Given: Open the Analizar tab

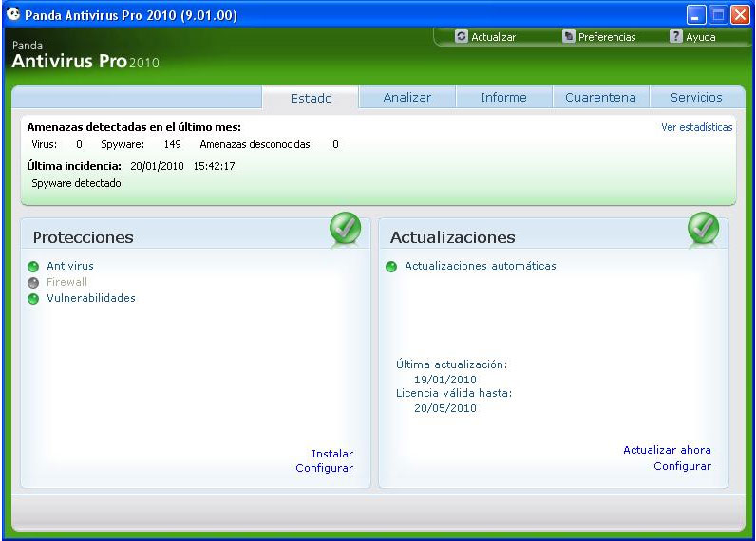Looking at the screenshot, I should coord(406,98).
